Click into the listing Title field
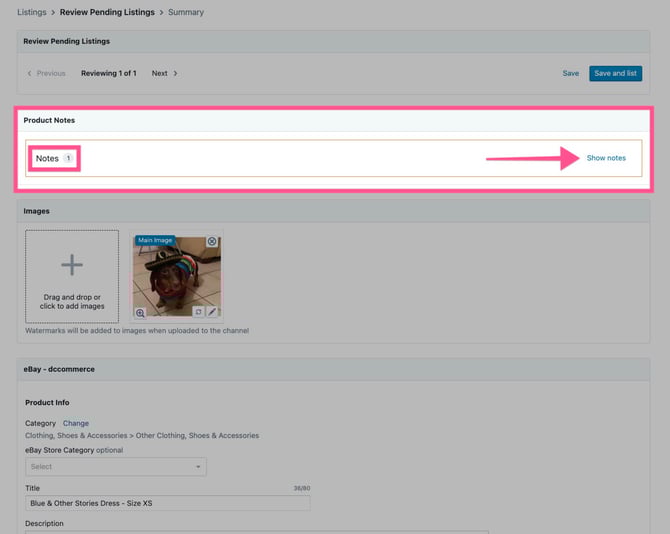Viewport: 670px width, 534px height. pyautogui.click(x=167, y=503)
